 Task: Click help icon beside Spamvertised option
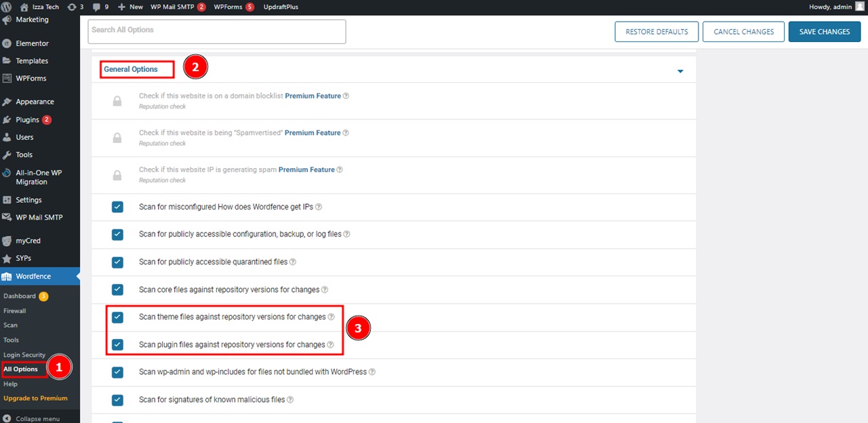click(x=346, y=133)
